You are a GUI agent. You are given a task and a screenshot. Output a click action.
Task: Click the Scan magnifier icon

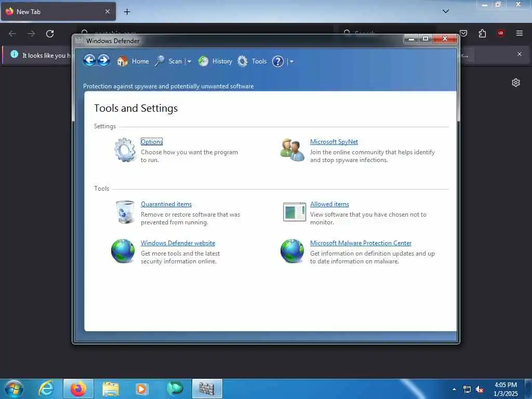point(159,61)
